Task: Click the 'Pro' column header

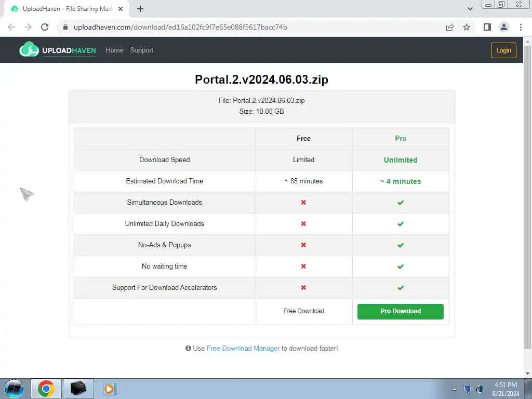Action: point(401,138)
